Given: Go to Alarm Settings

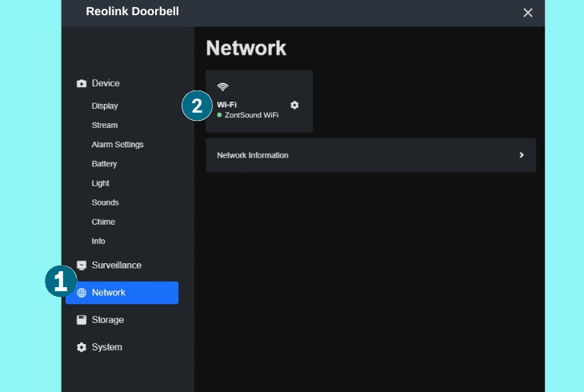Looking at the screenshot, I should 118,145.
